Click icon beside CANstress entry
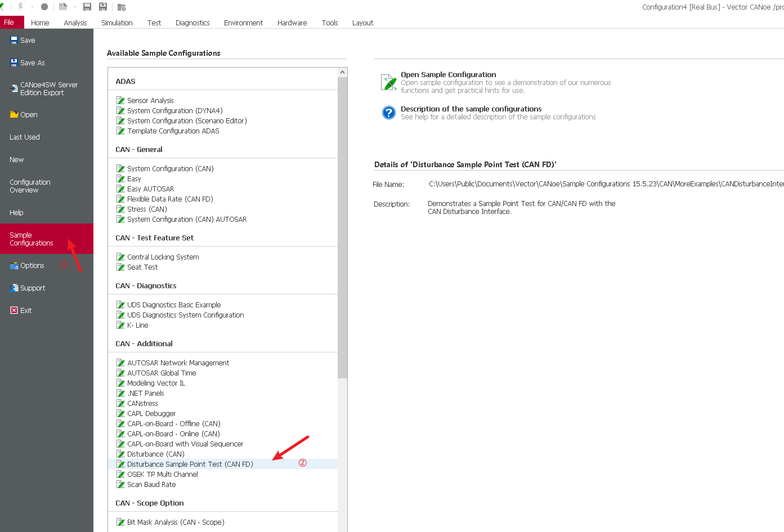This screenshot has height=532, width=784. (x=120, y=404)
